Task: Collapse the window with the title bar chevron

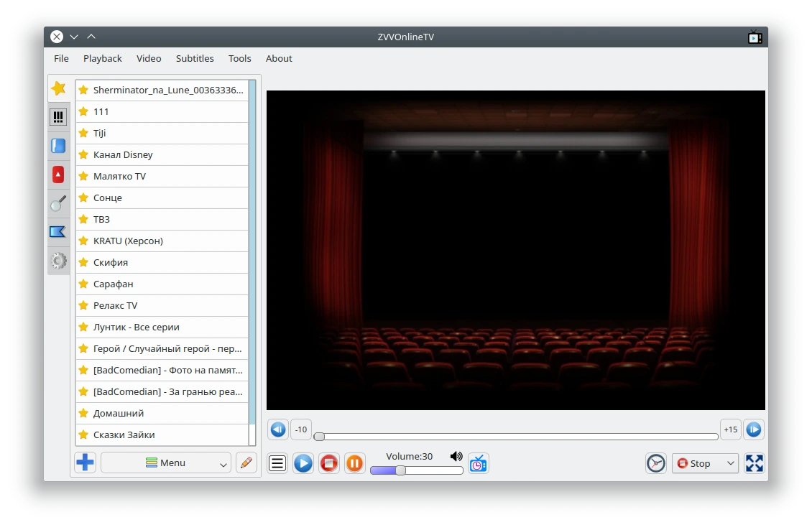Action: click(74, 37)
